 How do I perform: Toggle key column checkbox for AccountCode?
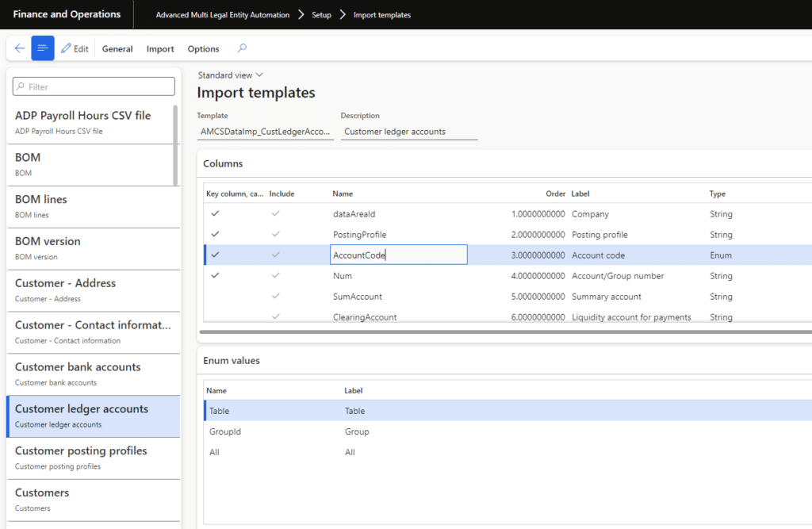(215, 255)
